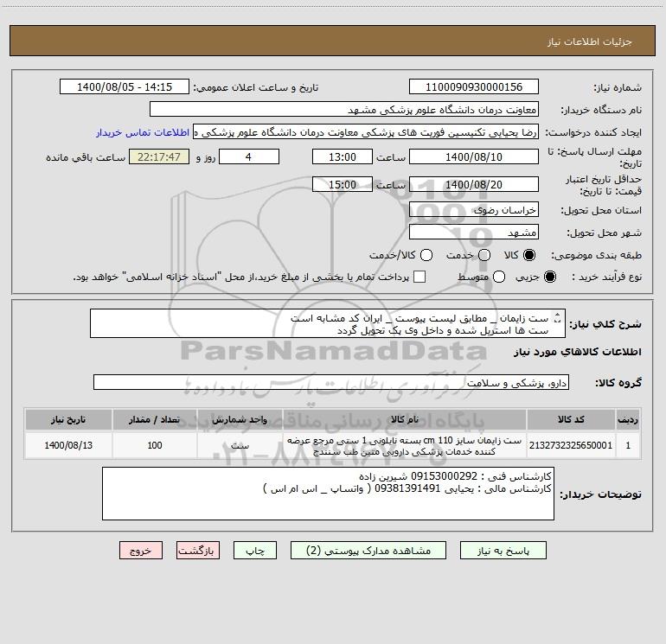This screenshot has height=644, width=666.
Task: Click the response deadline time 13:00
Action: (343, 156)
